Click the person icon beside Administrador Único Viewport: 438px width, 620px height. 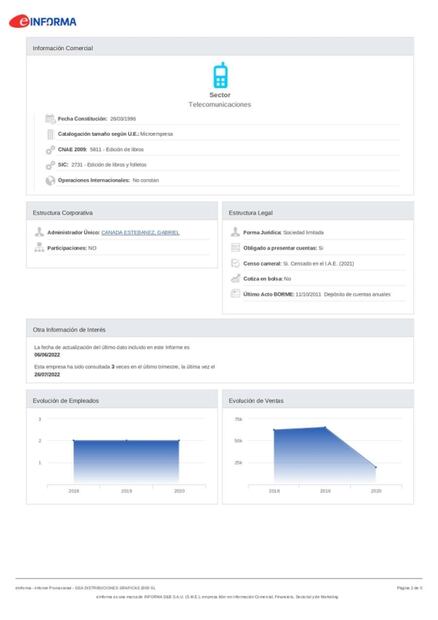pyautogui.click(x=39, y=232)
